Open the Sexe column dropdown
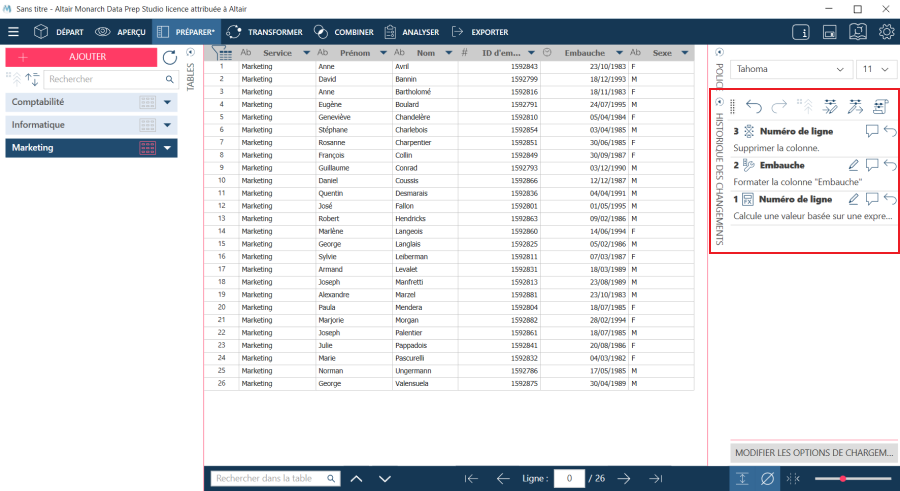This screenshot has height=491, width=900. click(685, 53)
